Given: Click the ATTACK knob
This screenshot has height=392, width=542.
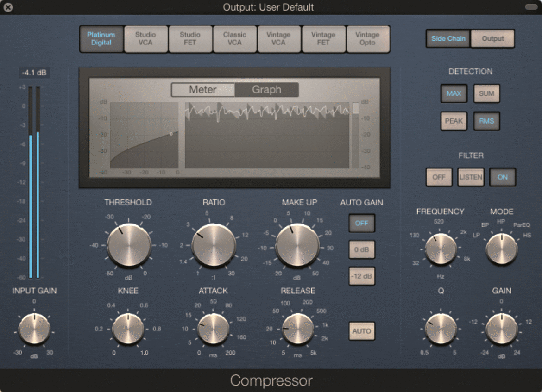Looking at the screenshot, I should 213,329.
